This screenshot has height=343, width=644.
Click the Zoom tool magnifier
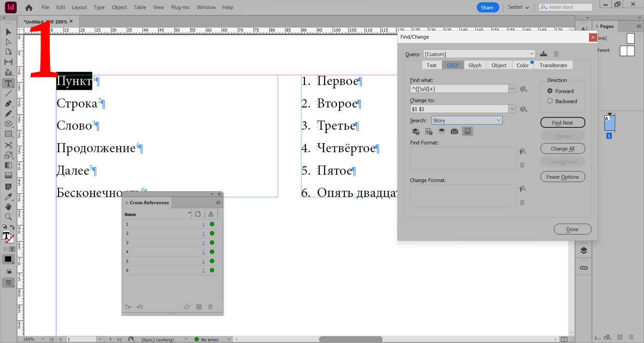(x=8, y=217)
